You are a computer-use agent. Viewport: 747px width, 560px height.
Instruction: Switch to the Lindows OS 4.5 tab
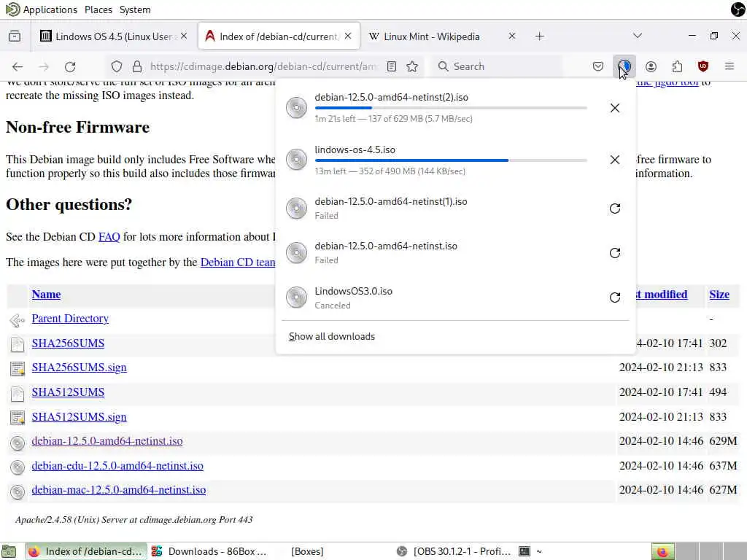pos(113,36)
